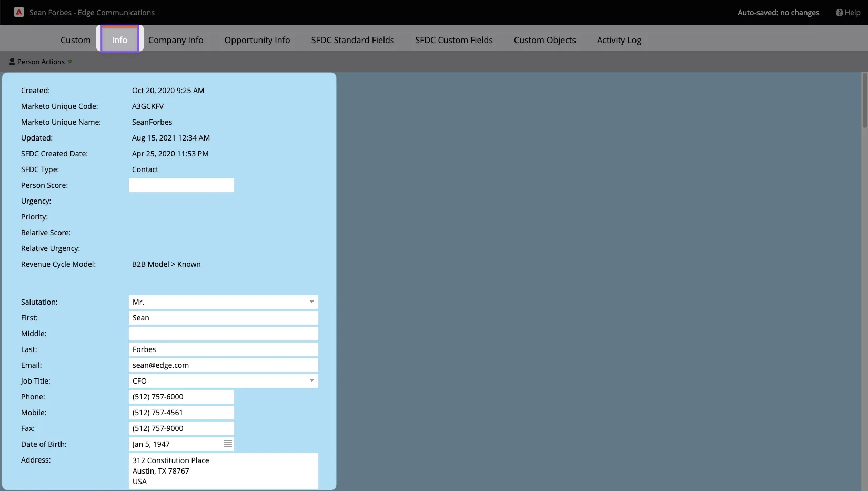The height and width of the screenshot is (491, 868).
Task: Click the Created date Oct 20, 2020 9:25 AM
Action: point(168,91)
